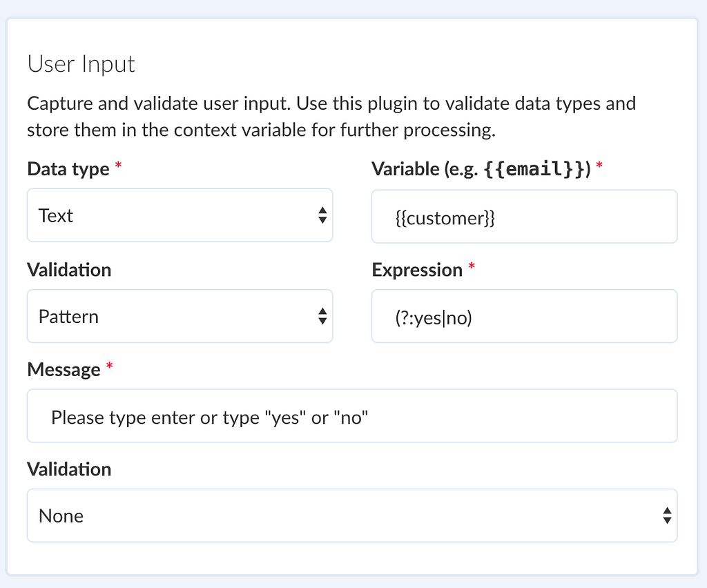
Task: Click the Validation label above the None dropdown
Action: 69,469
